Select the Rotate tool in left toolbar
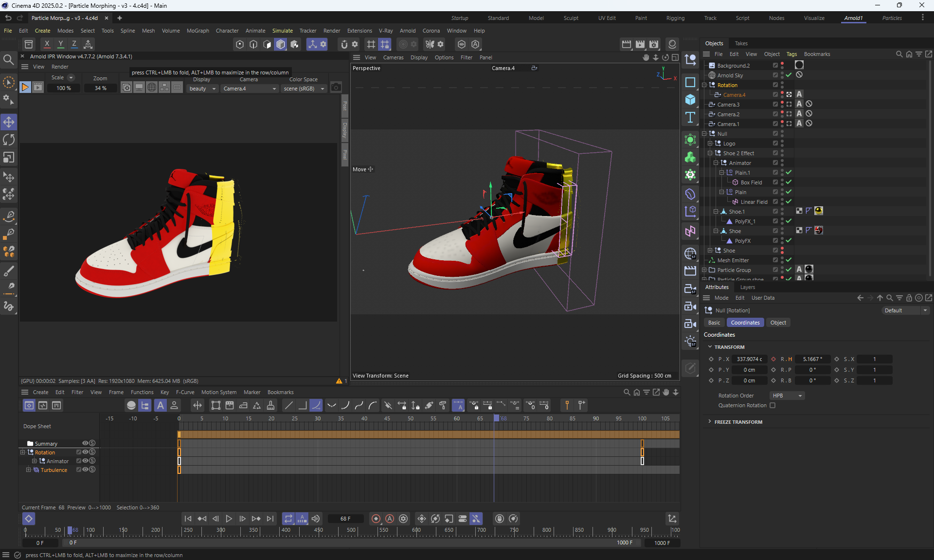The height and width of the screenshot is (560, 934). pyautogui.click(x=9, y=140)
